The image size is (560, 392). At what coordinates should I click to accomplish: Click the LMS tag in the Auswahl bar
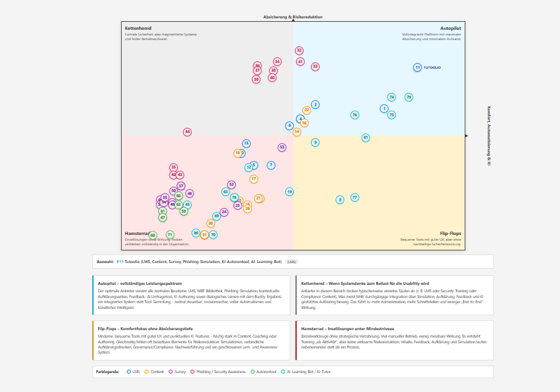click(292, 262)
